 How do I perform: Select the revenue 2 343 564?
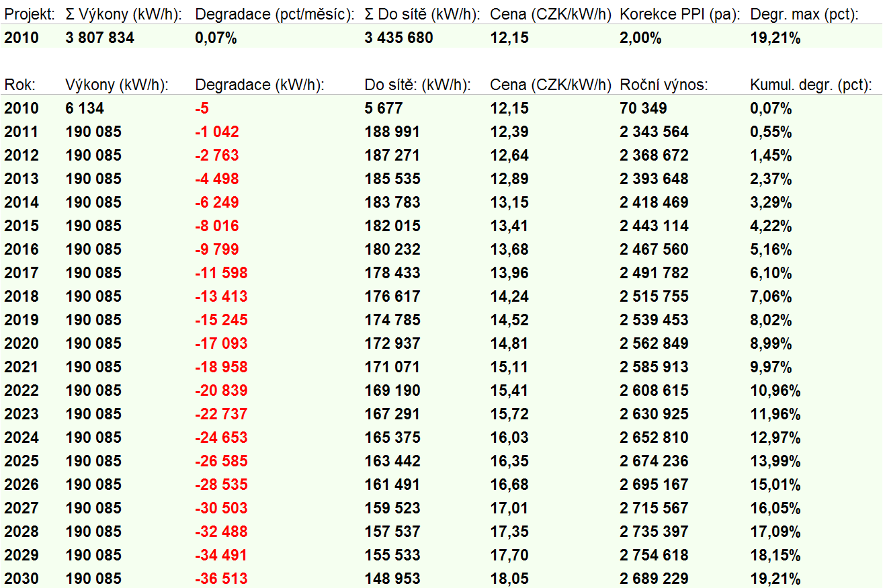[654, 132]
